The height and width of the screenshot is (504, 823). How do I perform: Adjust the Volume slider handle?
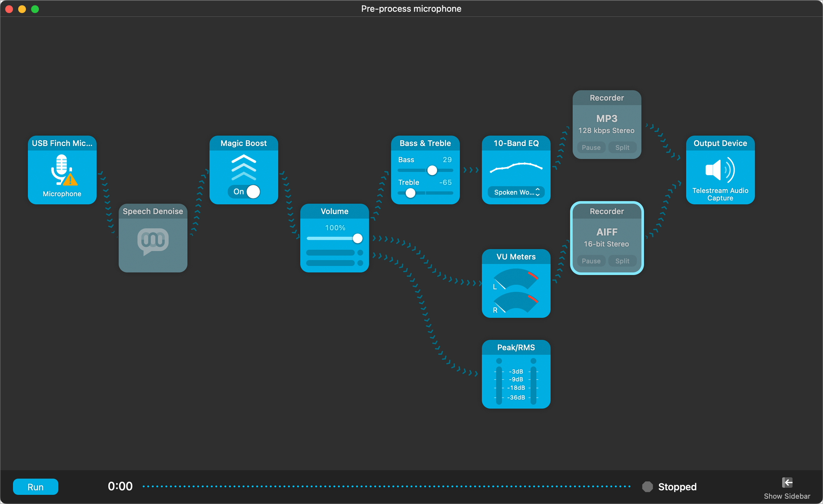point(357,239)
